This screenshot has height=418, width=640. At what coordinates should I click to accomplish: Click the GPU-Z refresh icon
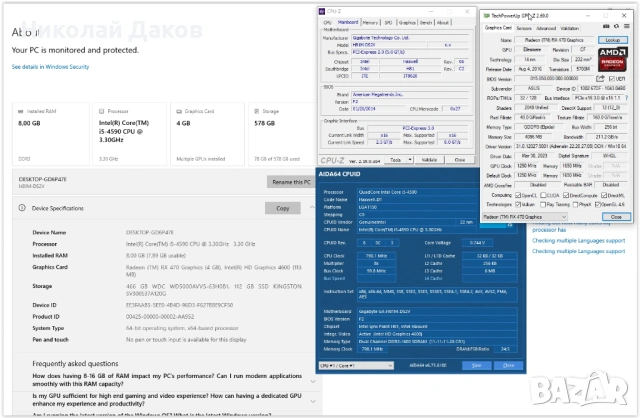pyautogui.click(x=616, y=27)
